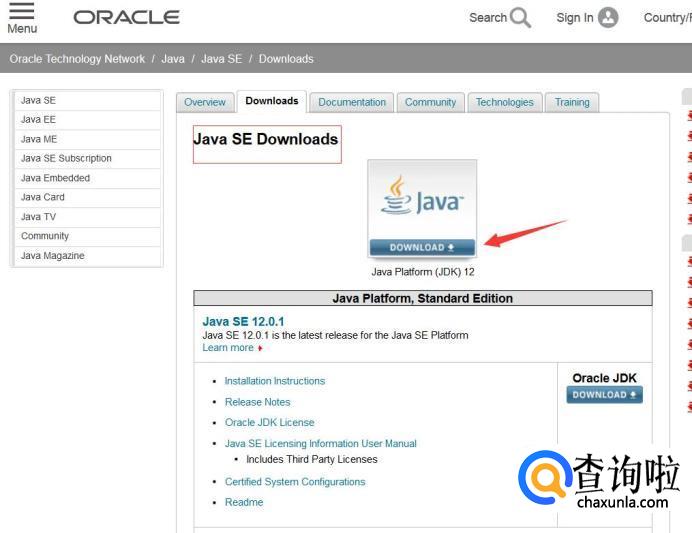This screenshot has height=533, width=692.
Task: Open Installation Instructions link
Action: (x=275, y=381)
